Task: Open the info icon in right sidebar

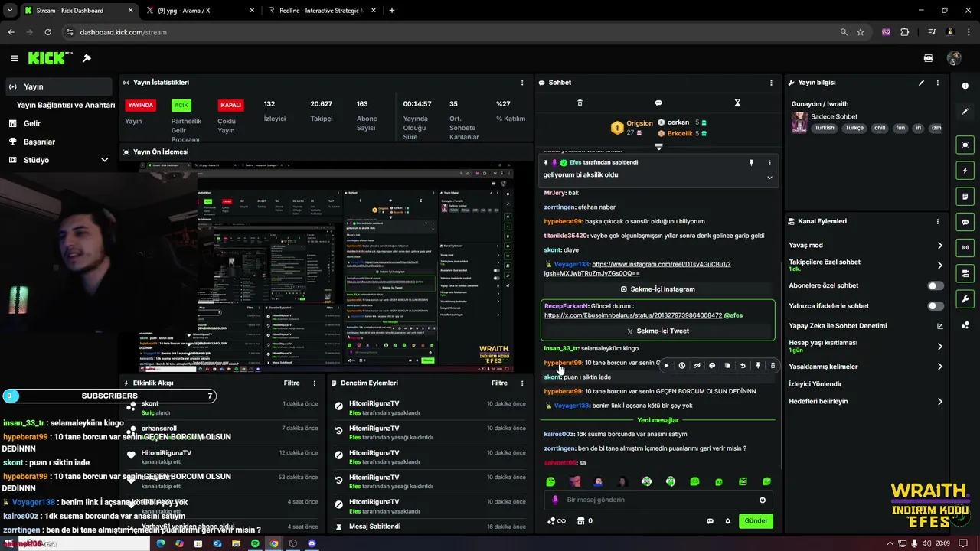Action: tap(965, 86)
